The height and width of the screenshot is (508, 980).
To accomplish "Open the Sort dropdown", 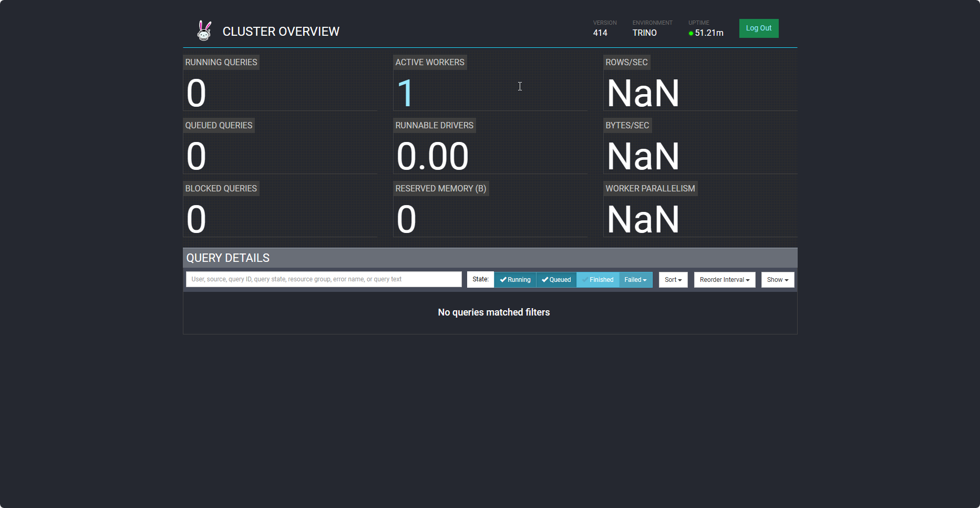I will pos(673,280).
